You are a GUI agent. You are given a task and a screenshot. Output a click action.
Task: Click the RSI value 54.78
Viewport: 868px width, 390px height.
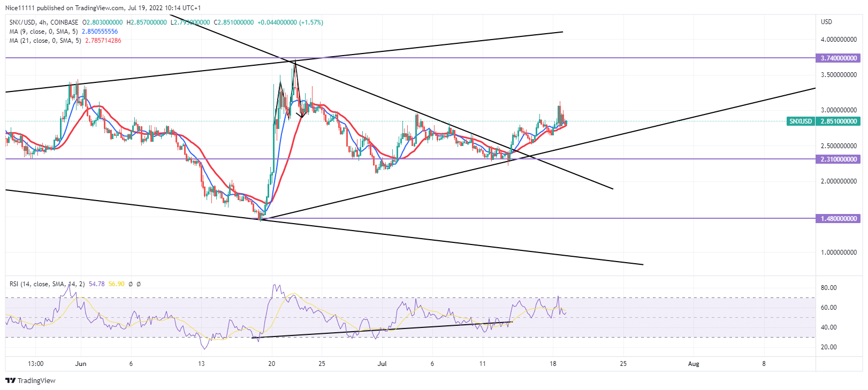(x=96, y=284)
